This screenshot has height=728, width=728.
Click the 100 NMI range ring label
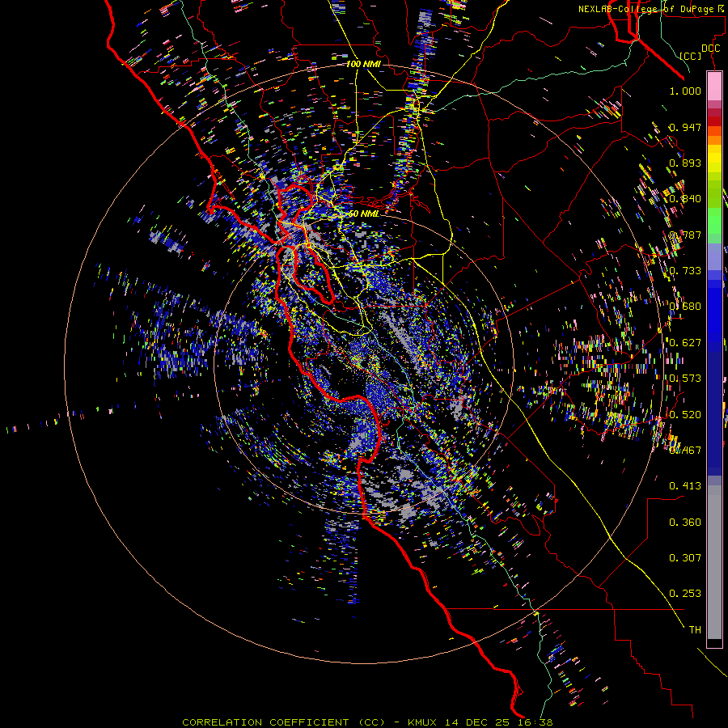[363, 64]
